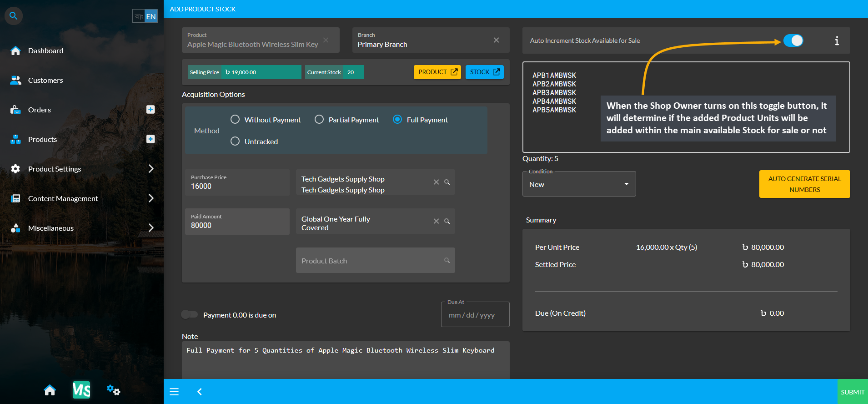Switch language to Bangla

pos(139,16)
